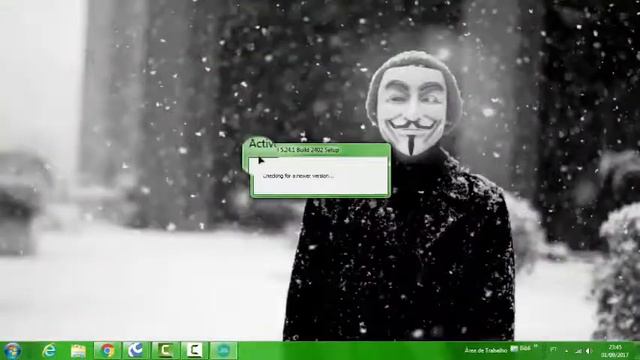Open the green Camtasia taskbar icon

click(x=165, y=351)
